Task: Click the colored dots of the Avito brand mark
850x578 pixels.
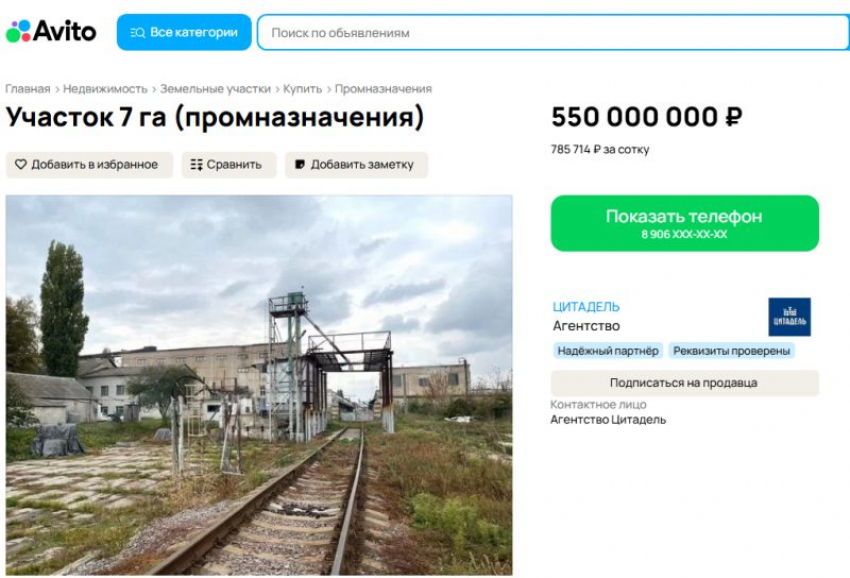Action: (x=18, y=30)
